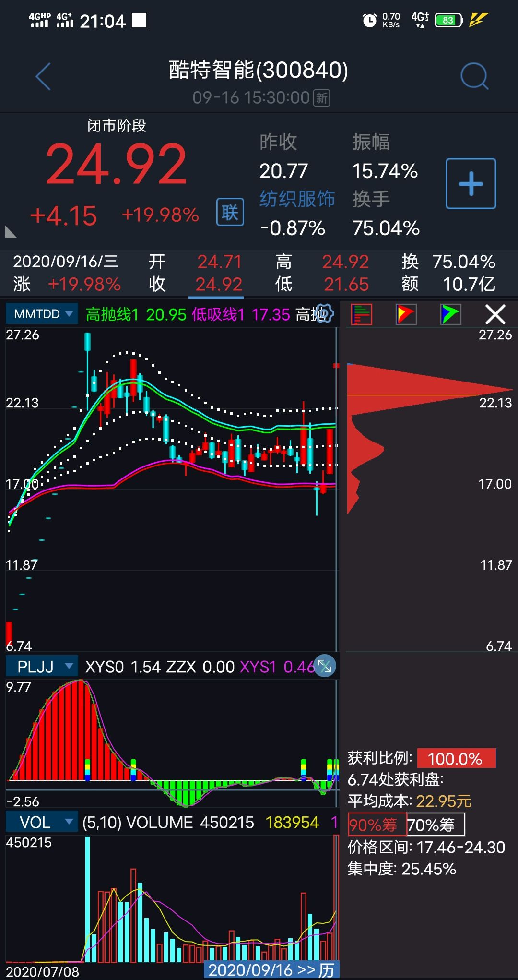This screenshot has height=980, width=518.
Task: Go back using the left arrow
Action: point(44,76)
